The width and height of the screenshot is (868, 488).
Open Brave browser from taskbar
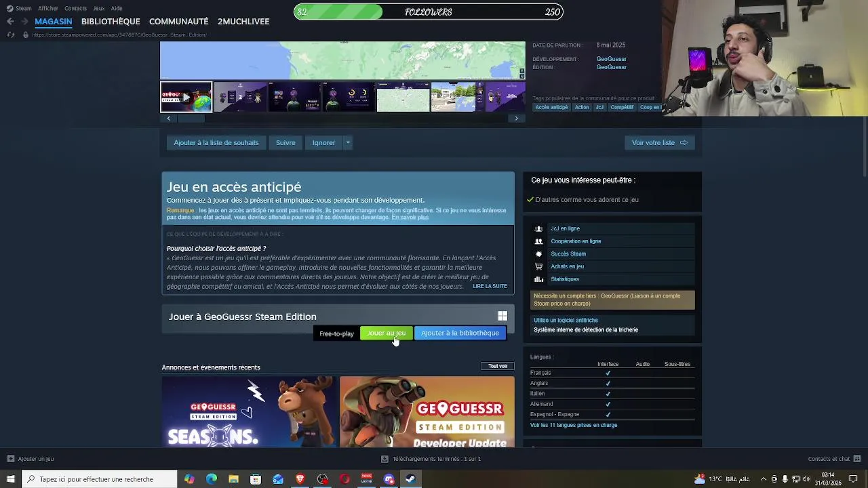300,479
